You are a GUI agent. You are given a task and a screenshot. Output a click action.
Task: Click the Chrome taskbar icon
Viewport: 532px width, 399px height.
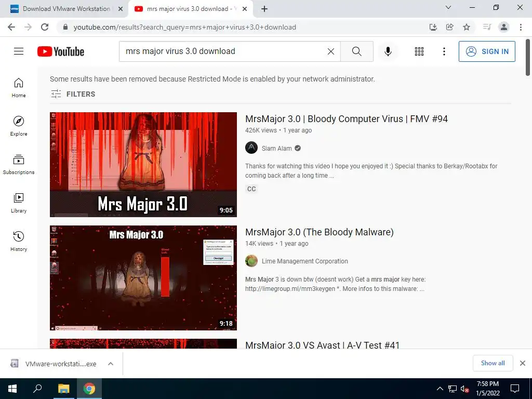(89, 389)
